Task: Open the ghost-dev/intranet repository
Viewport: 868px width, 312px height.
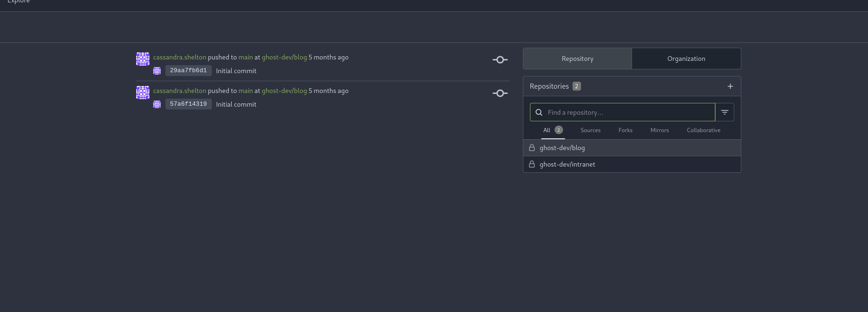Action: click(x=567, y=164)
